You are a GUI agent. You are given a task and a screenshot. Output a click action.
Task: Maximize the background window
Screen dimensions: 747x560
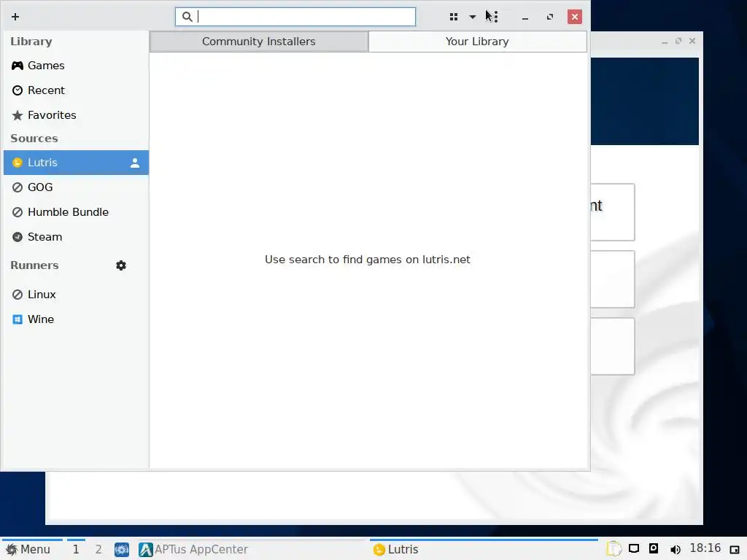click(x=678, y=41)
